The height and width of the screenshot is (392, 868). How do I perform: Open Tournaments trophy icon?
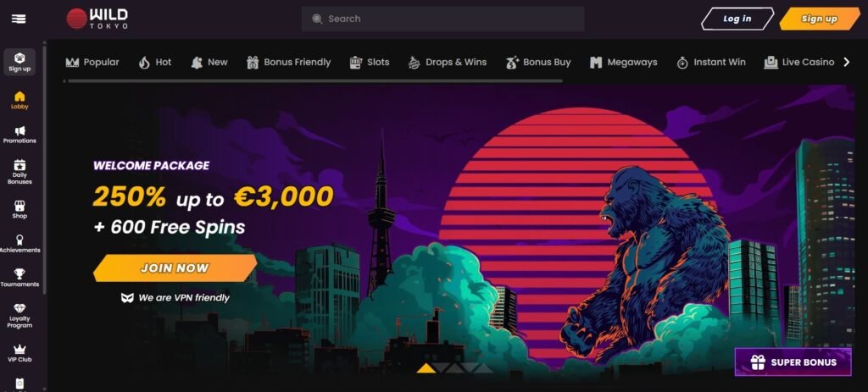(x=19, y=273)
